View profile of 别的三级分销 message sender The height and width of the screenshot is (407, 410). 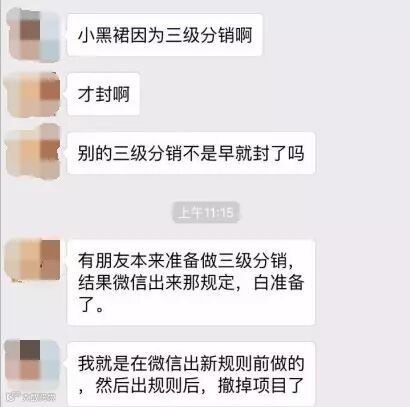tap(33, 152)
